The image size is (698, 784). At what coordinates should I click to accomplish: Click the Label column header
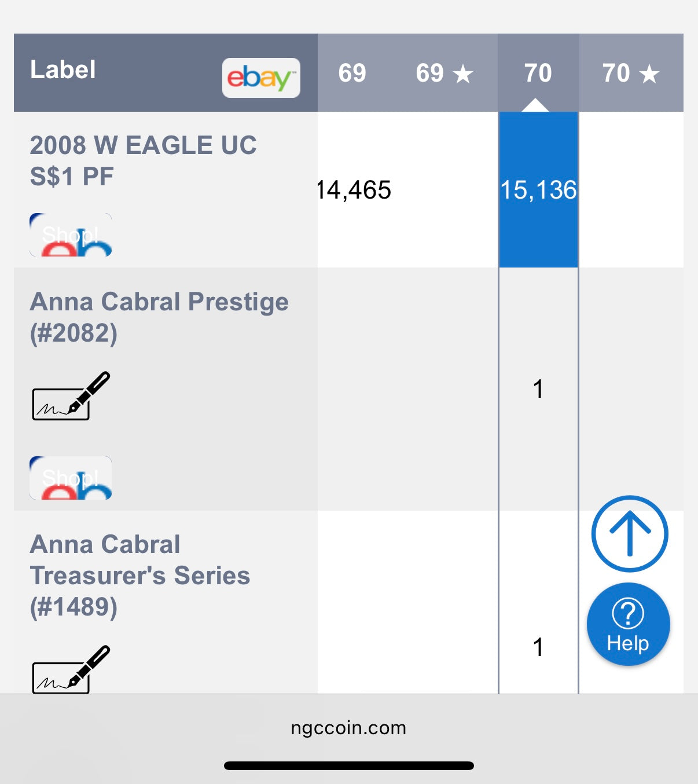pyautogui.click(x=63, y=70)
